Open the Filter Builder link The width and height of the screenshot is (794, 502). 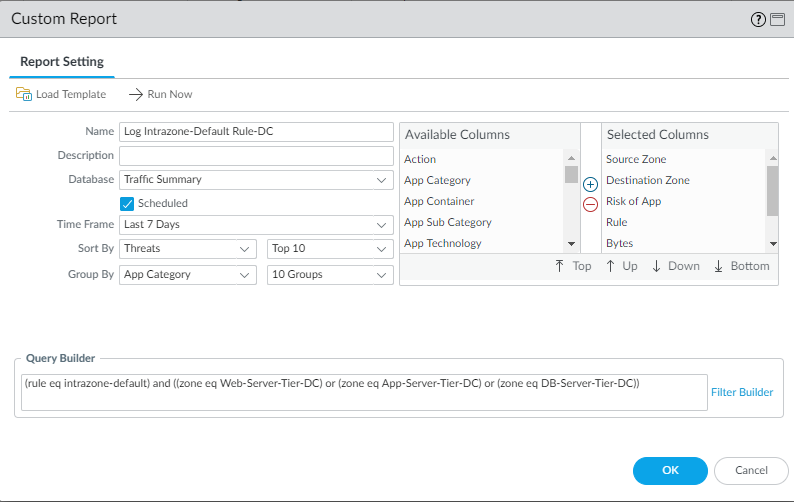(741, 392)
